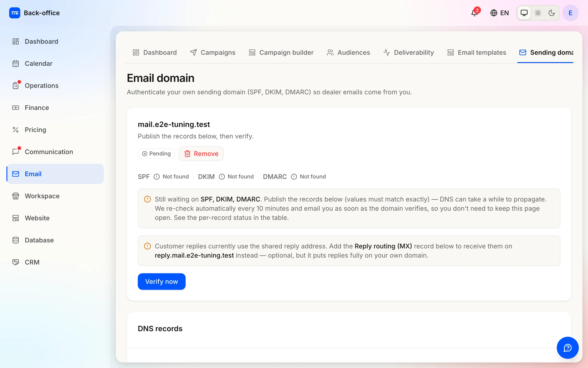Click the CRM handshake icon
The image size is (588, 368).
point(16,262)
